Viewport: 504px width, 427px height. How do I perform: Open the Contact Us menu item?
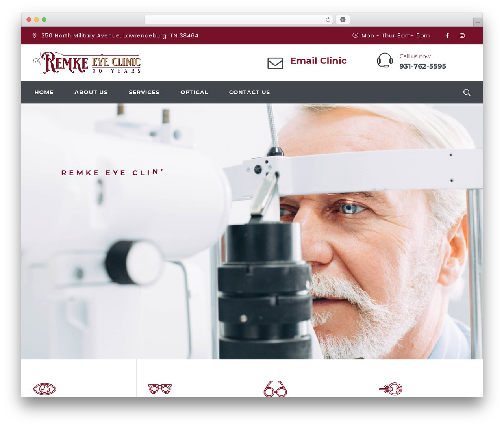[250, 92]
